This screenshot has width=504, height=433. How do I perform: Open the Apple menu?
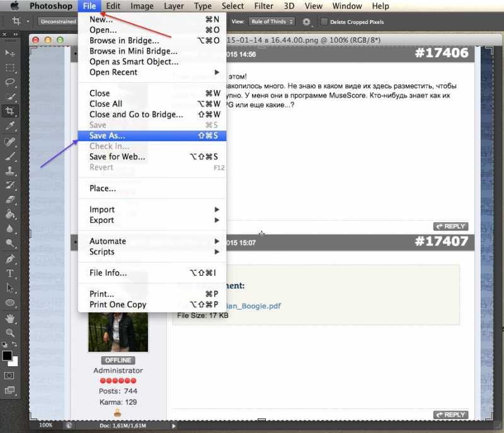point(14,6)
